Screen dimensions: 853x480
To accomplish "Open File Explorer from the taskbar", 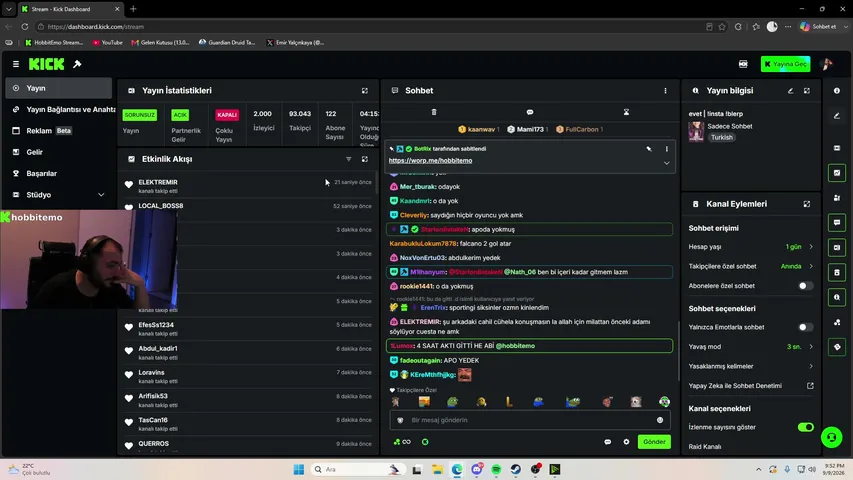I will pyautogui.click(x=437, y=470).
